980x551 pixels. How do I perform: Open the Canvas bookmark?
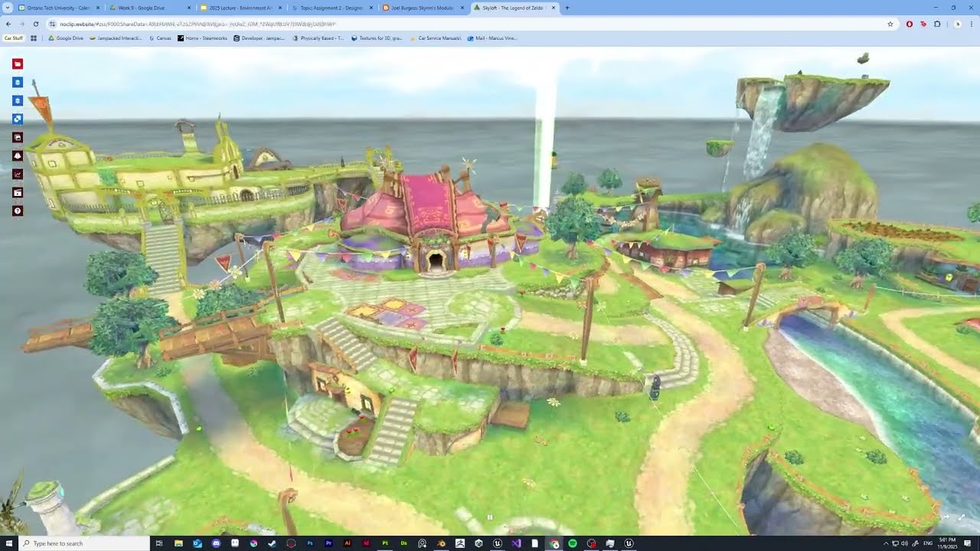160,37
